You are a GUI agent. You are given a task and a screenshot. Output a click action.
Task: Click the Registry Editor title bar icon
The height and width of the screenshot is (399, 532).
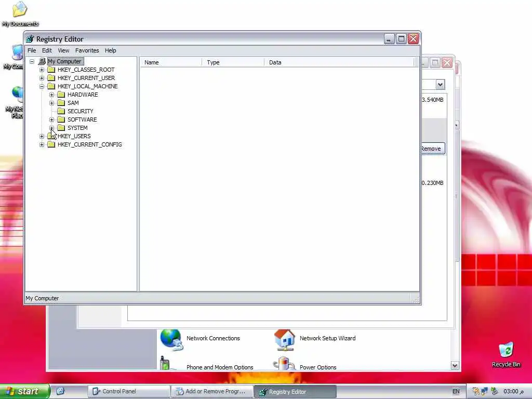[x=30, y=38]
